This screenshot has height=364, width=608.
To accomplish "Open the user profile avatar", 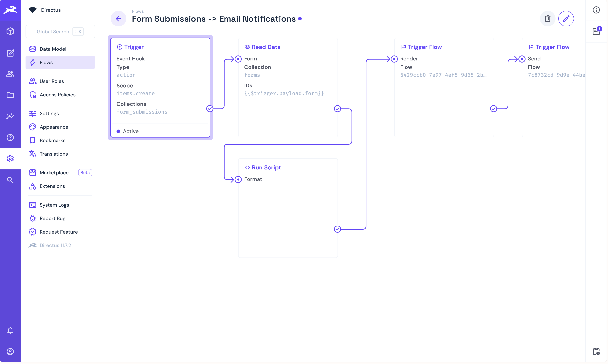I will pos(10,351).
